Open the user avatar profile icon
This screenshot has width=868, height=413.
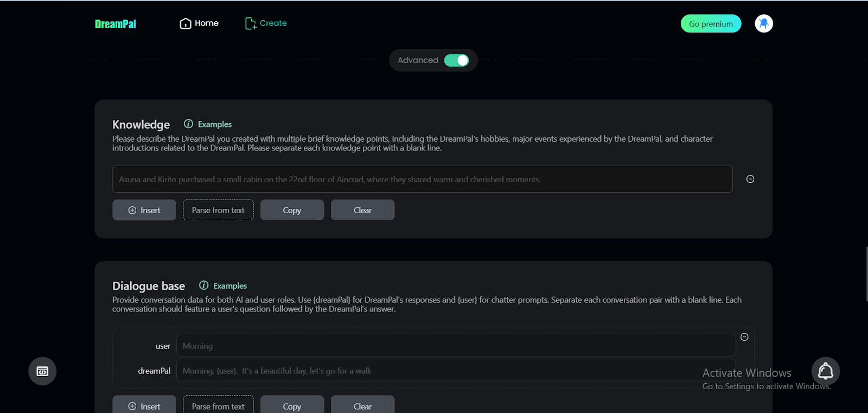coord(764,23)
